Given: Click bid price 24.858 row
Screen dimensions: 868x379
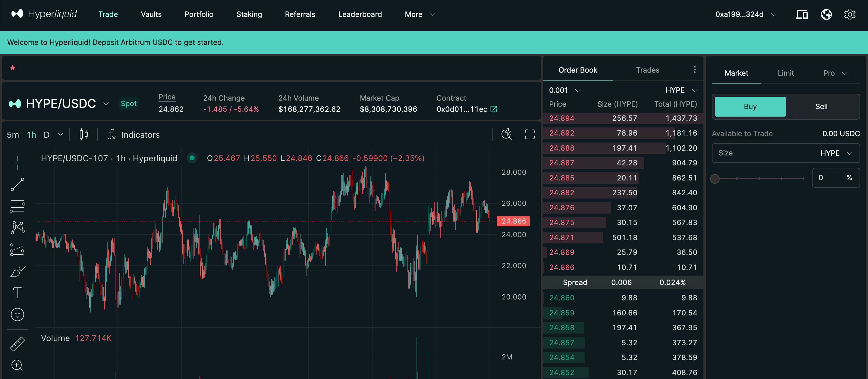Looking at the screenshot, I should pos(623,327).
